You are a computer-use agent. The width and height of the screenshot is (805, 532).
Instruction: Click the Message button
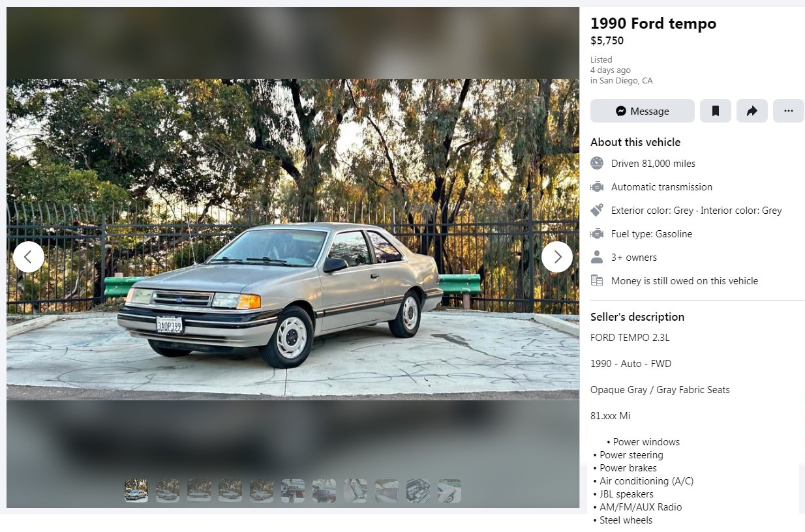click(642, 111)
